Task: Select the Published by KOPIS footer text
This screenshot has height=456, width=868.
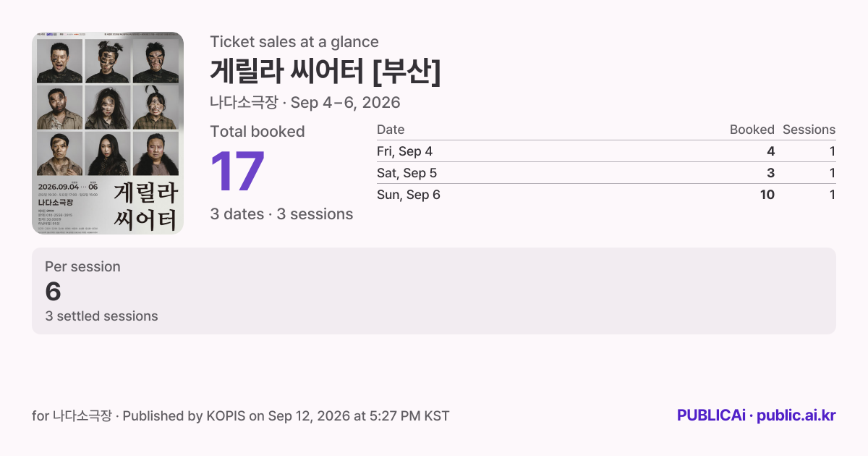Action: [286, 416]
